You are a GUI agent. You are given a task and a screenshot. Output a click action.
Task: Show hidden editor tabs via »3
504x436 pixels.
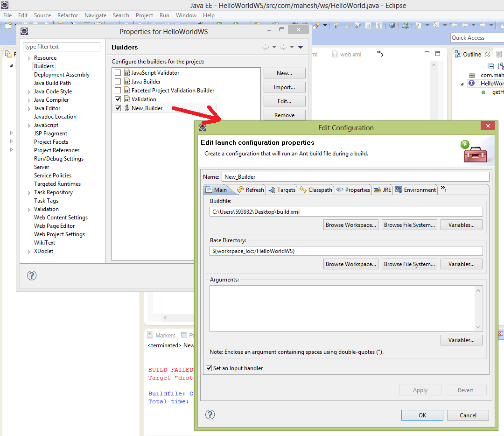coord(380,53)
